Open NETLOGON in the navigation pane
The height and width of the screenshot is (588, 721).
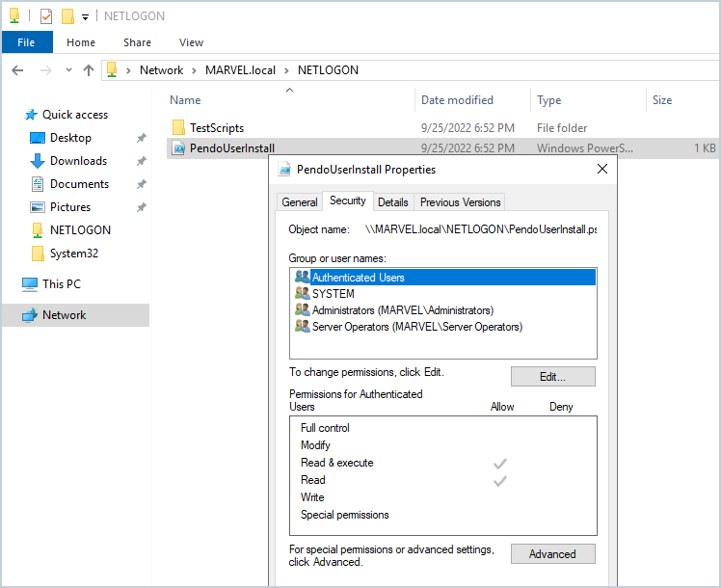80,229
